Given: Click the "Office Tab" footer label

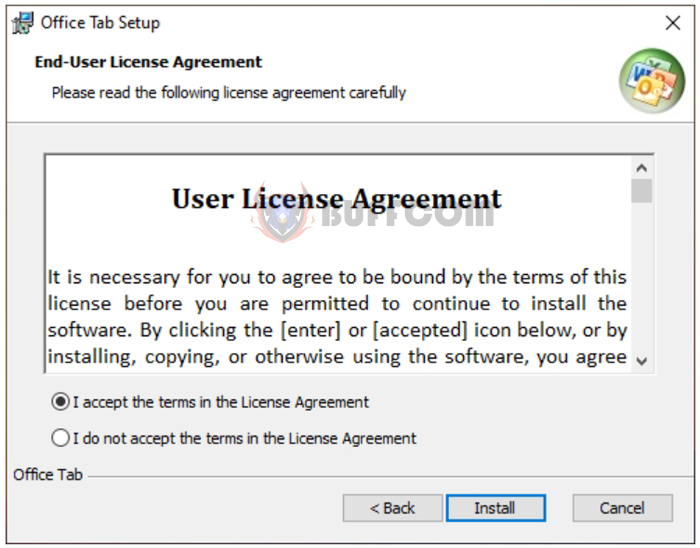Looking at the screenshot, I should pyautogui.click(x=48, y=475).
